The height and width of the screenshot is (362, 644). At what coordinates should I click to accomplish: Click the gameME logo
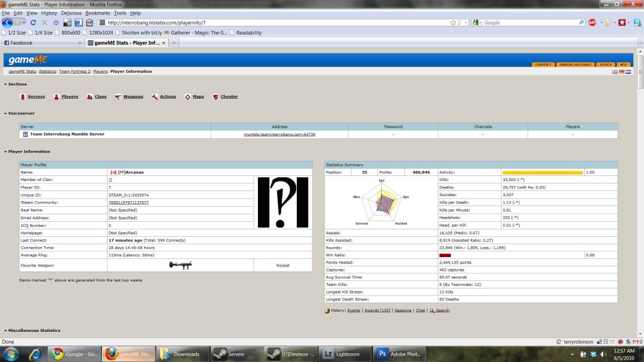(28, 60)
